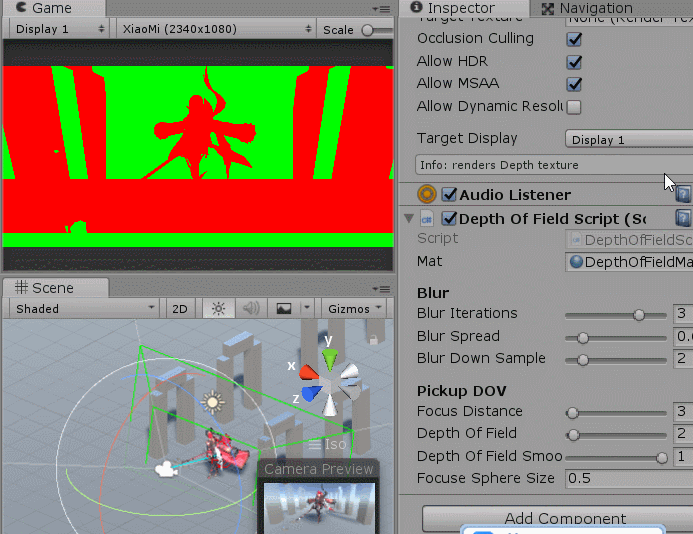Switch to the Navigation tab

[x=588, y=8]
